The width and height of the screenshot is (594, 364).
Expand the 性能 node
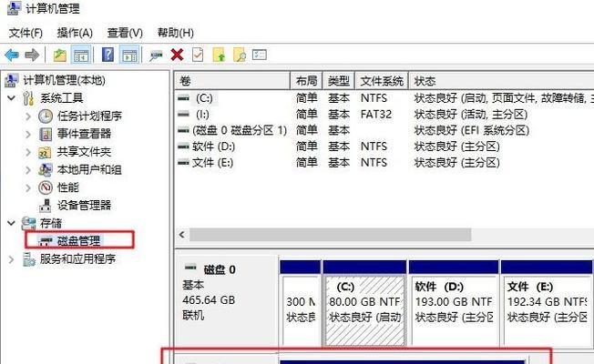tap(28, 187)
